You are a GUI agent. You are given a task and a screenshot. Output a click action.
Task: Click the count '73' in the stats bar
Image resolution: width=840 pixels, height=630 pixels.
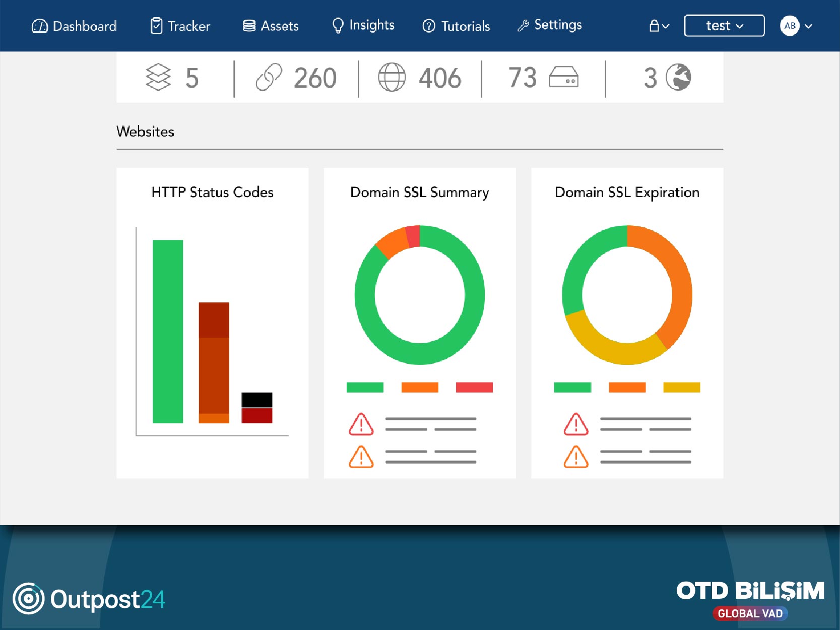[x=523, y=77]
